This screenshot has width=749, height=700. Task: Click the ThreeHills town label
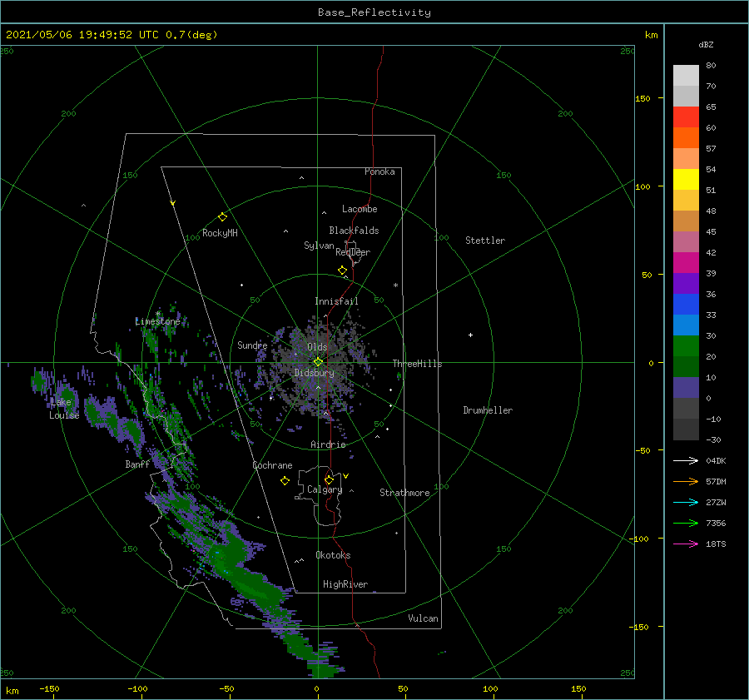coord(418,364)
